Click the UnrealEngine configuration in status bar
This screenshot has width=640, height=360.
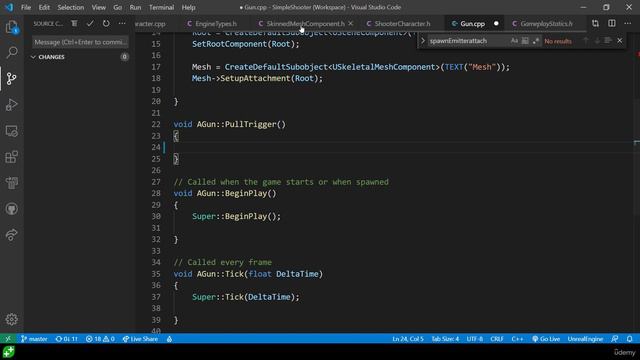pyautogui.click(x=585, y=339)
